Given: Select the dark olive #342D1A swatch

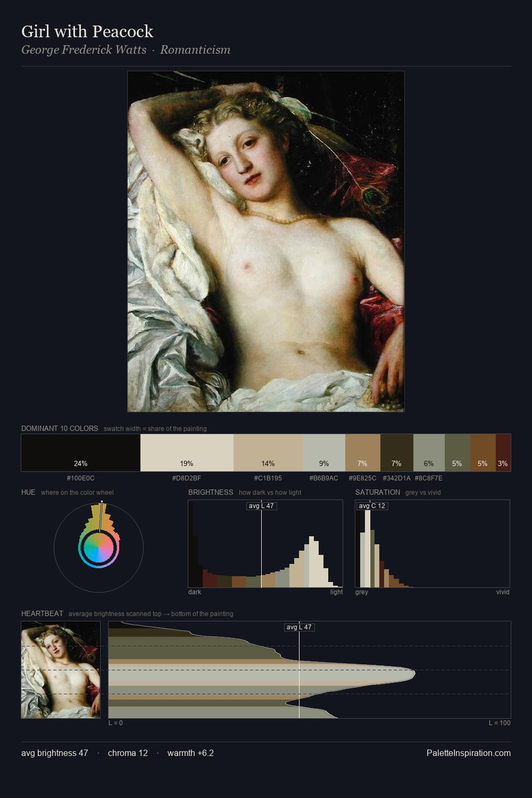Looking at the screenshot, I should point(397,453).
